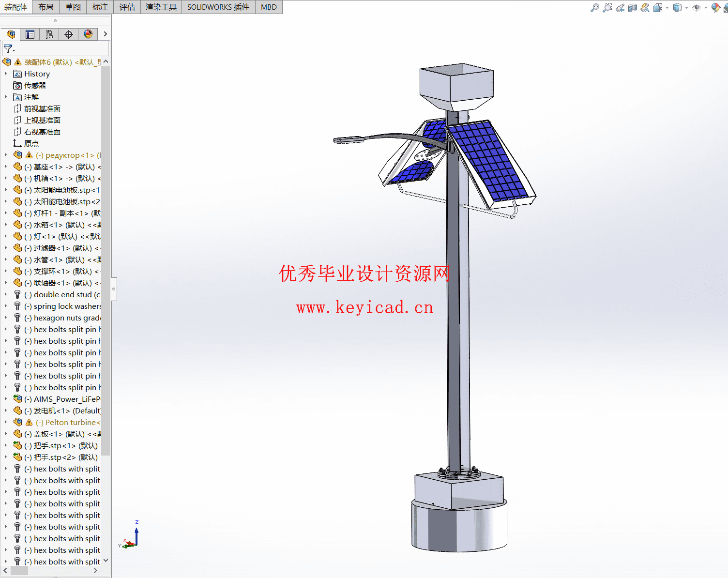Select the 右视基准面 plane

pyautogui.click(x=42, y=132)
